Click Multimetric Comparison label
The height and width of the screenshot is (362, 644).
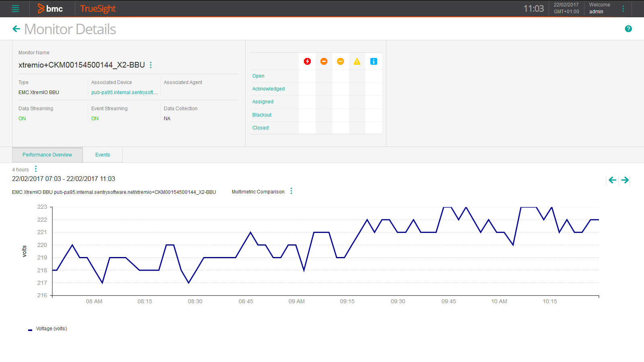[x=258, y=192]
